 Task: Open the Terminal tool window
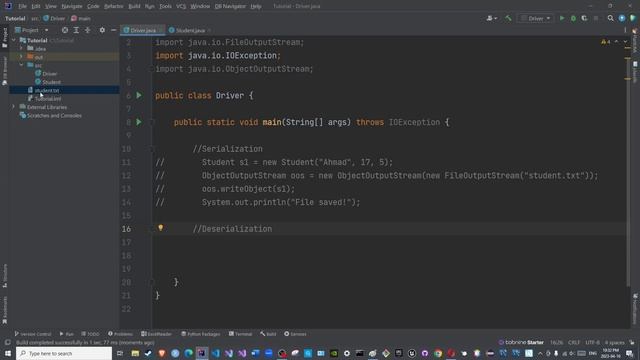(240, 334)
